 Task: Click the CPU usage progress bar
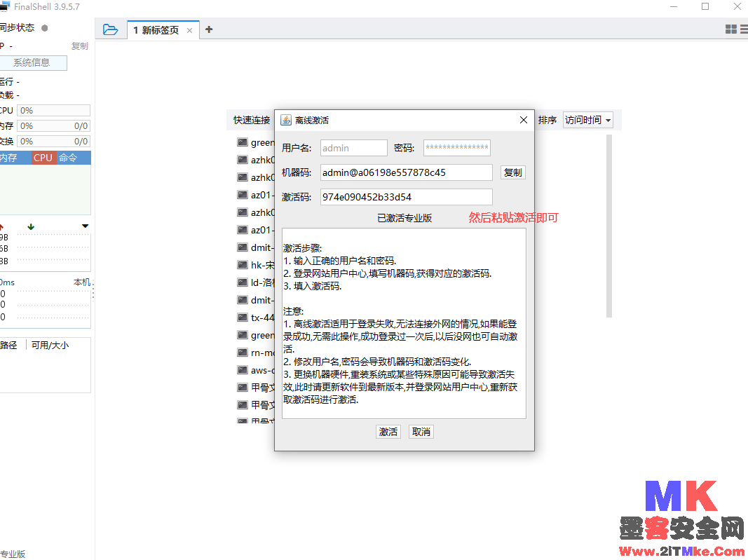pos(53,110)
